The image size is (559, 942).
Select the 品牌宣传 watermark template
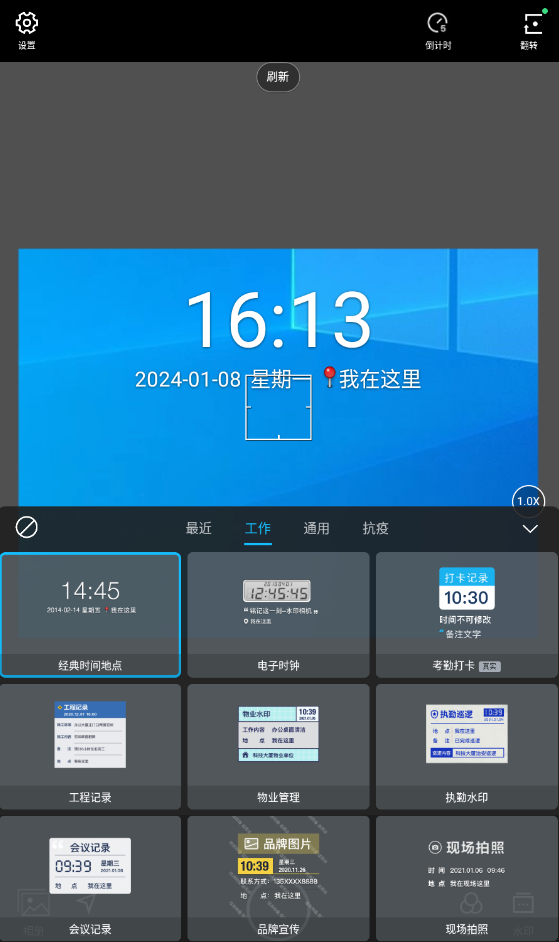click(278, 878)
